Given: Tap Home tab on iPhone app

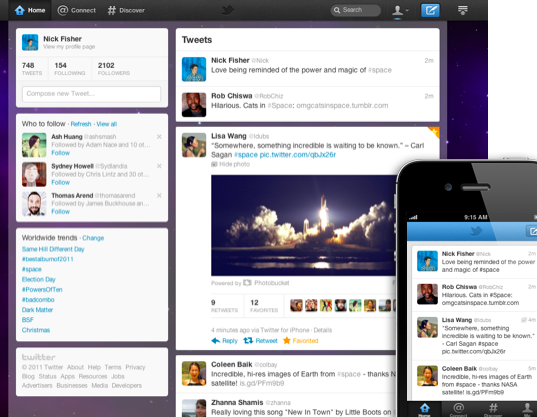Looking at the screenshot, I should click(x=425, y=409).
